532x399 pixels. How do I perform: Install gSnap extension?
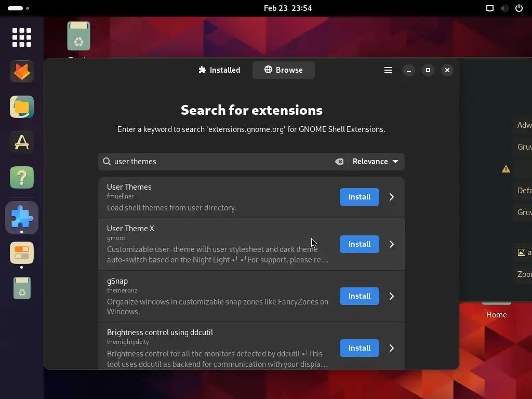360,296
